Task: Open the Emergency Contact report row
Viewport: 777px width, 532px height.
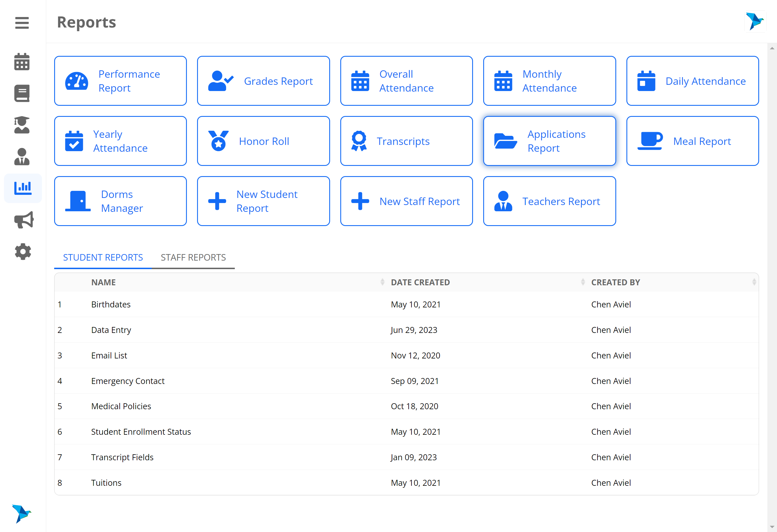Action: [128, 381]
